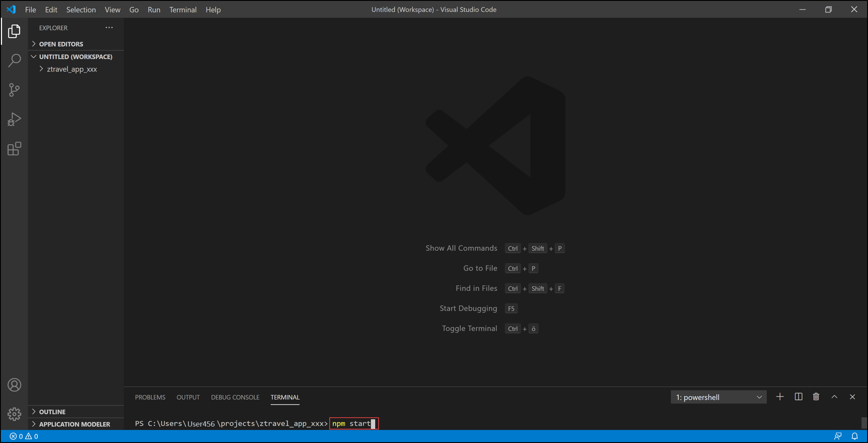This screenshot has width=868, height=443.
Task: Open the powershell terminal selector dropdown
Action: coord(719,397)
